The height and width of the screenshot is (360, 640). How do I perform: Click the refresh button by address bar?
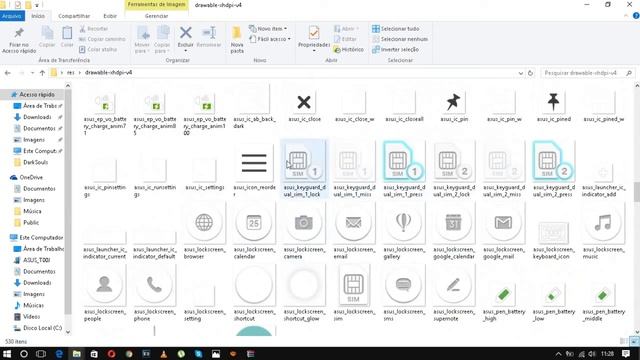point(530,73)
